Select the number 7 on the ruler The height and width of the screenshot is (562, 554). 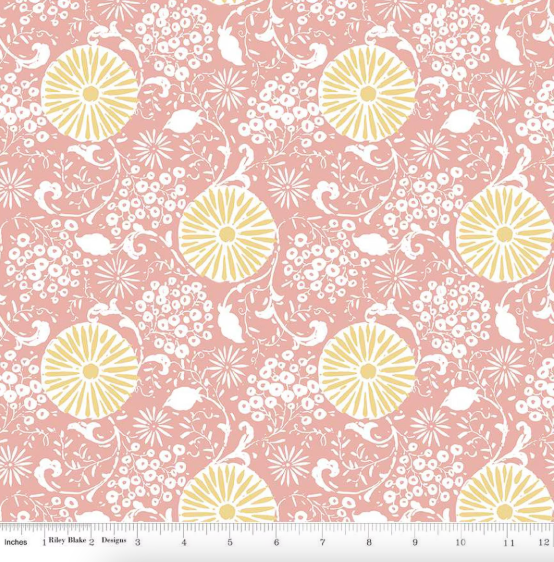(323, 542)
